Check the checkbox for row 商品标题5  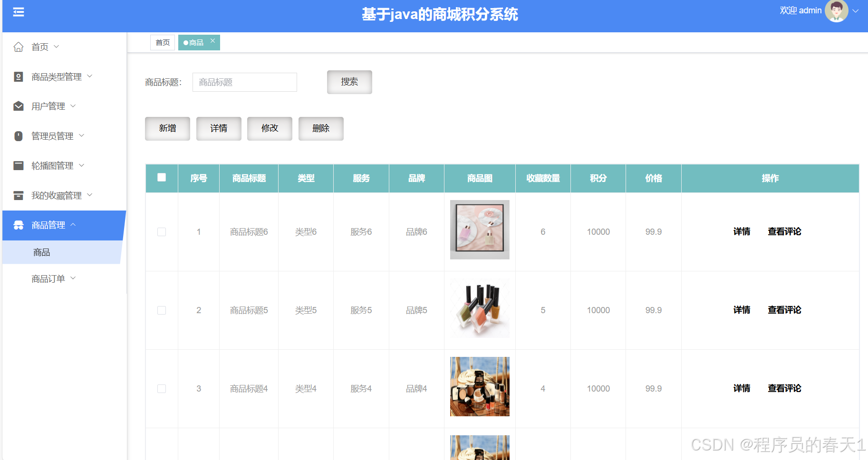pos(162,310)
